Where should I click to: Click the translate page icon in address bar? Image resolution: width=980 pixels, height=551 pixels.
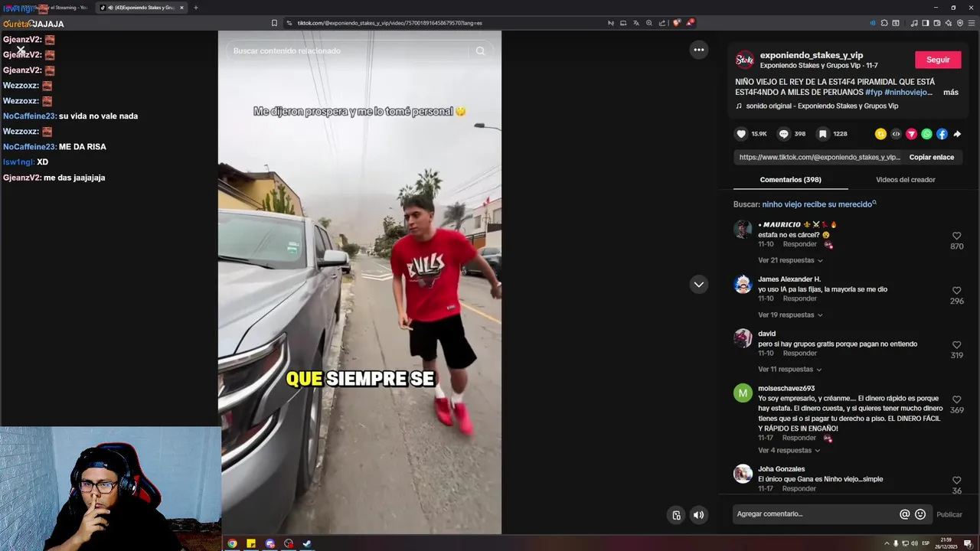(x=635, y=23)
